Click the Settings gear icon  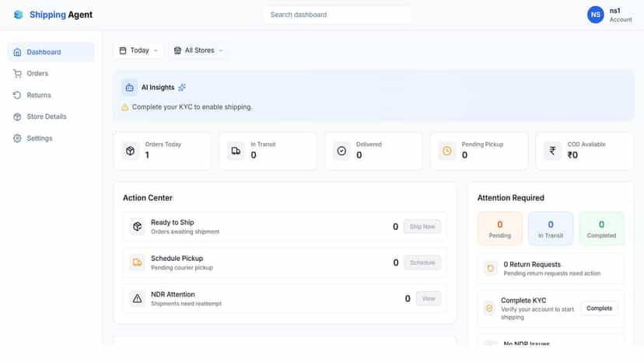click(17, 138)
